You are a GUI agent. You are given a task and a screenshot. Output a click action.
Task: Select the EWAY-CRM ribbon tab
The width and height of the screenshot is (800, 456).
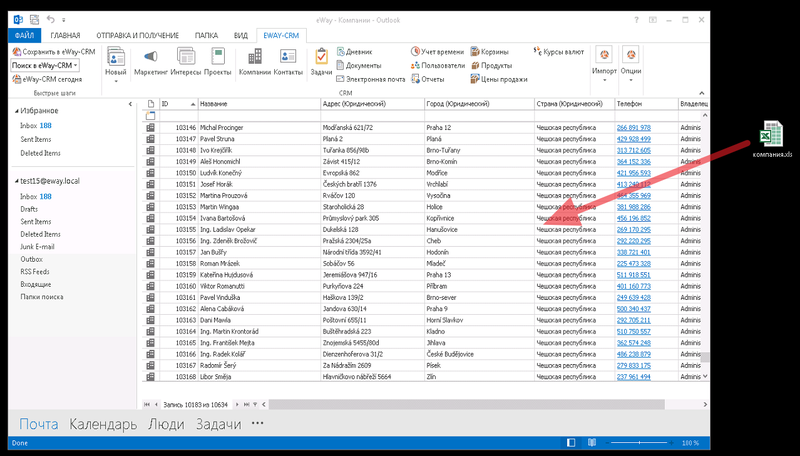281,36
